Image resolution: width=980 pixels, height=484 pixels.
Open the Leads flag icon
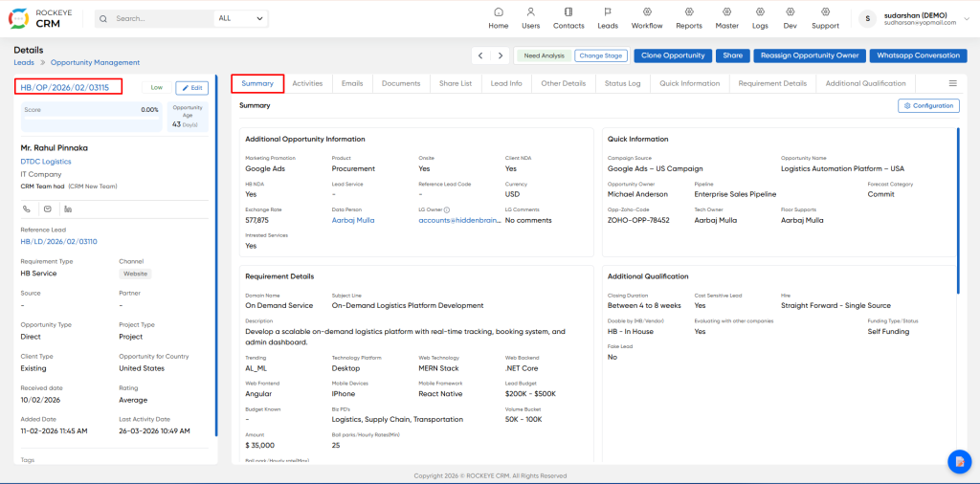click(607, 11)
